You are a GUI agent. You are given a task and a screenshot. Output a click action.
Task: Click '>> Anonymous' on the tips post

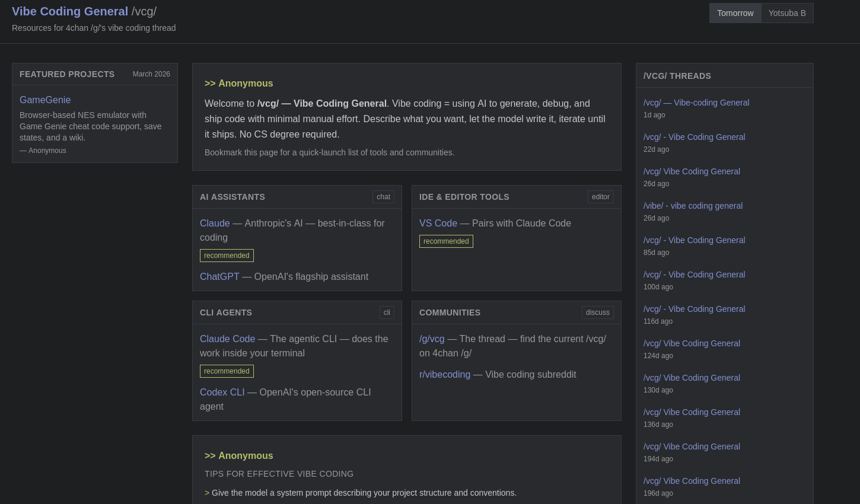tap(239, 456)
